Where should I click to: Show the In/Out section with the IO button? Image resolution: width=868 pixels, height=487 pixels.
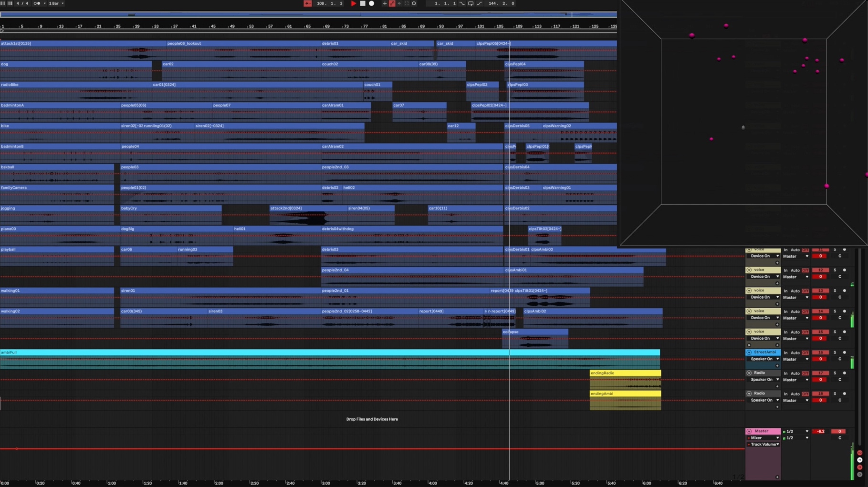[x=859, y=453]
